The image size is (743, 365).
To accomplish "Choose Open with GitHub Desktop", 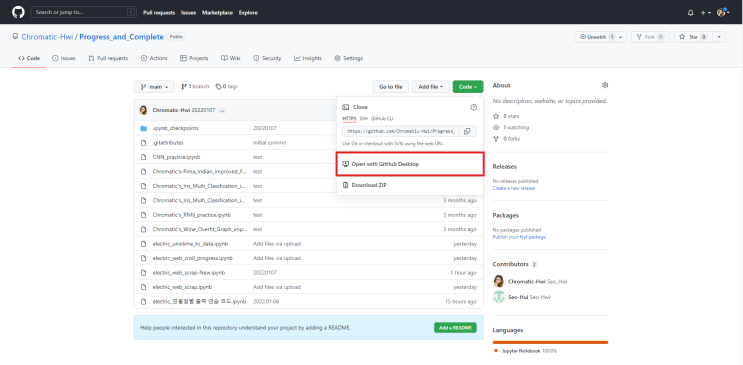I will [410, 164].
